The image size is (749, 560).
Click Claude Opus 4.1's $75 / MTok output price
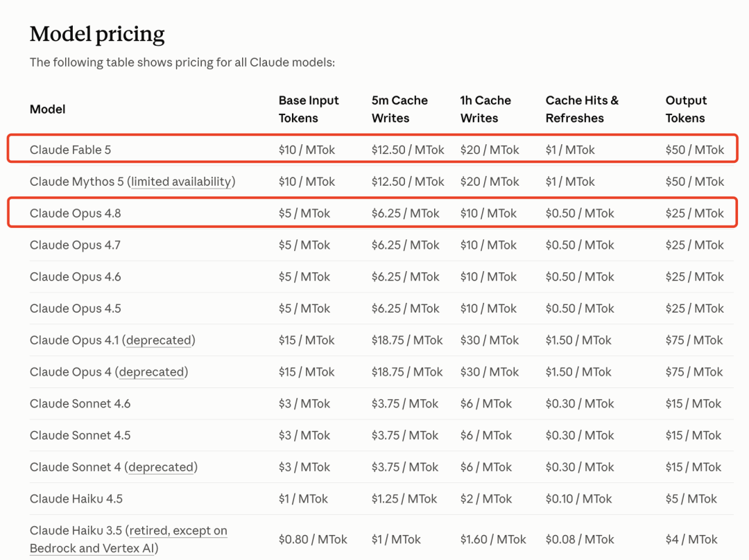[x=694, y=340]
